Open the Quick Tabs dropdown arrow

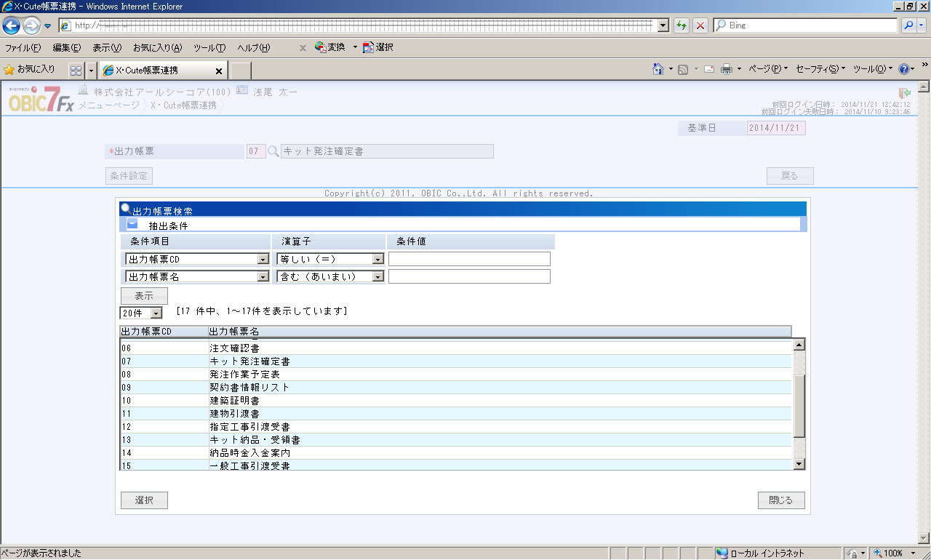pos(92,71)
